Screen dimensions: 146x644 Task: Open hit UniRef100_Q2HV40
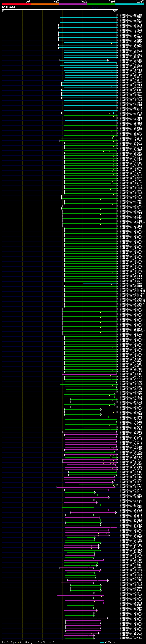131,20
